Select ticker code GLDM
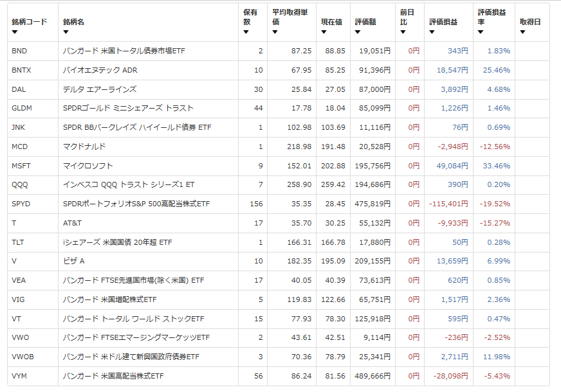The height and width of the screenshot is (392, 561). click(x=22, y=108)
